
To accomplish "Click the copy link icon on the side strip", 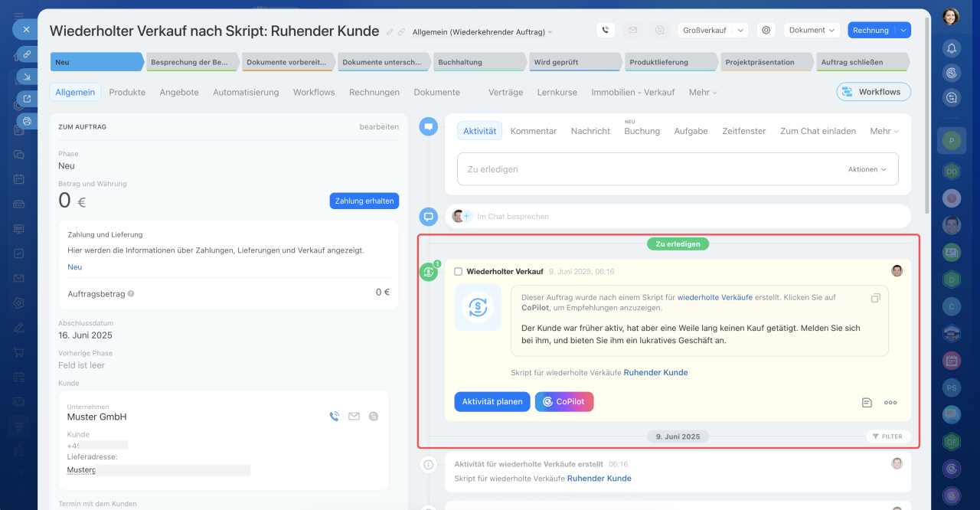I will coord(27,54).
